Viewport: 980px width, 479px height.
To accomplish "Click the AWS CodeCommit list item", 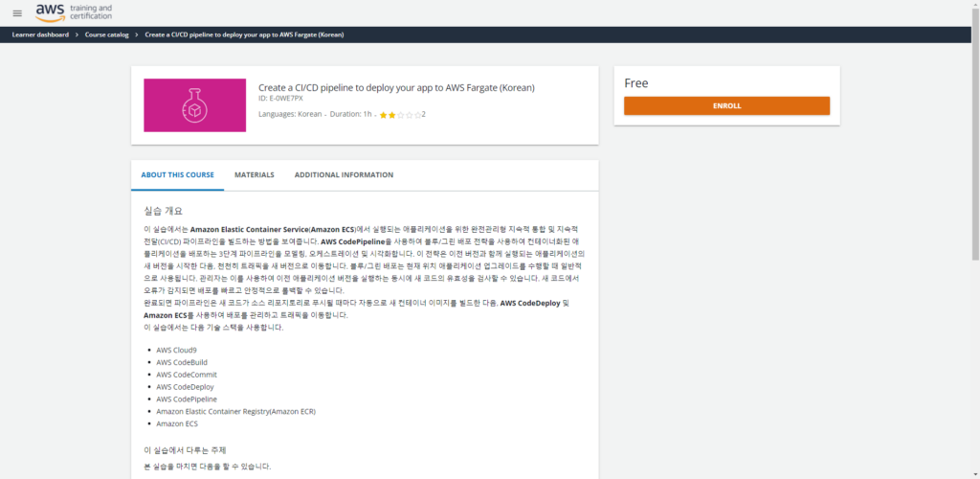I will (x=187, y=375).
